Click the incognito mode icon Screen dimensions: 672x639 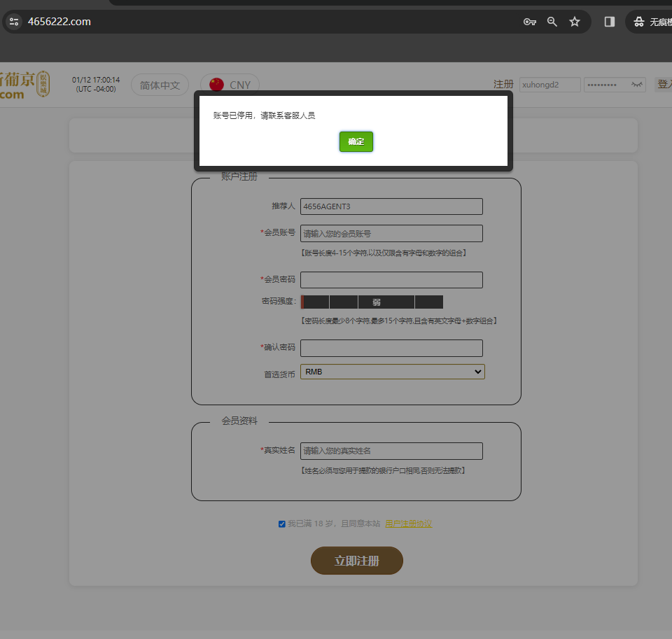coord(638,22)
